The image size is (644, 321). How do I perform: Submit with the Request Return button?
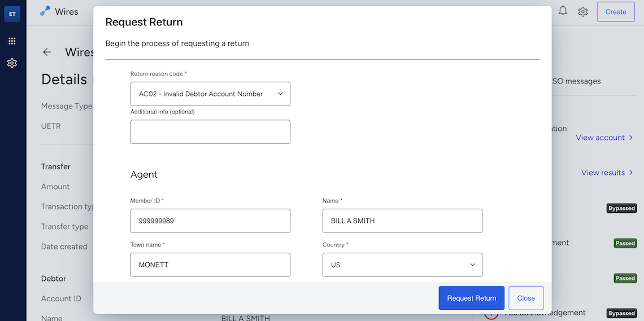pos(471,298)
